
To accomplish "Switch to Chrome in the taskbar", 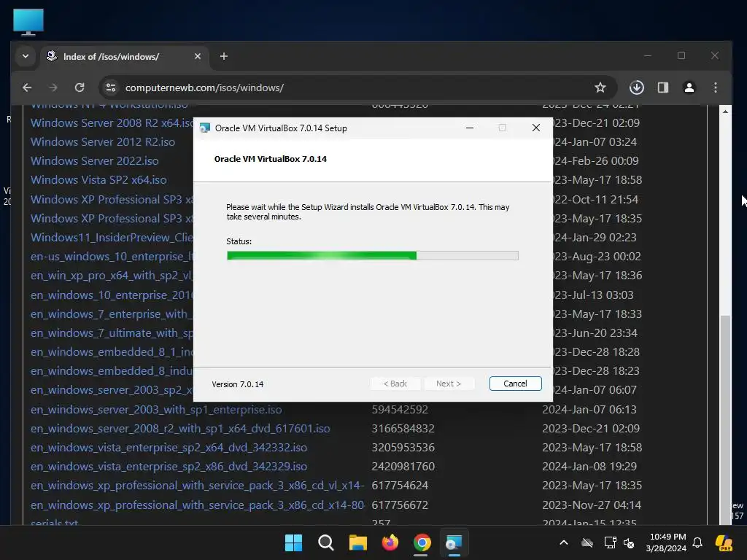I will point(422,542).
